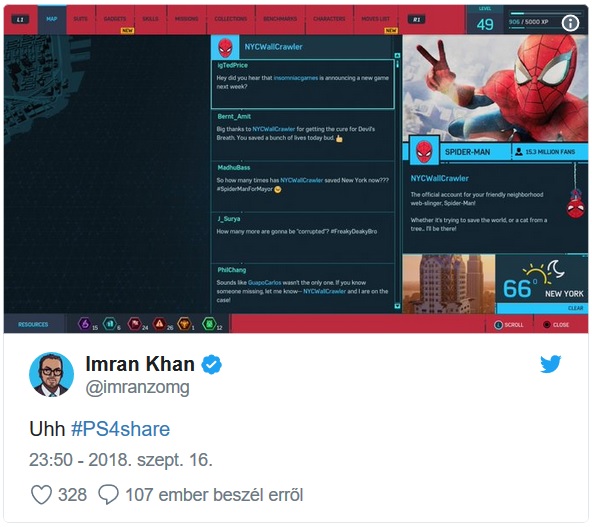Click the feed scrollbar up arrow
Screen dimensions: 592x527
pos(397,55)
